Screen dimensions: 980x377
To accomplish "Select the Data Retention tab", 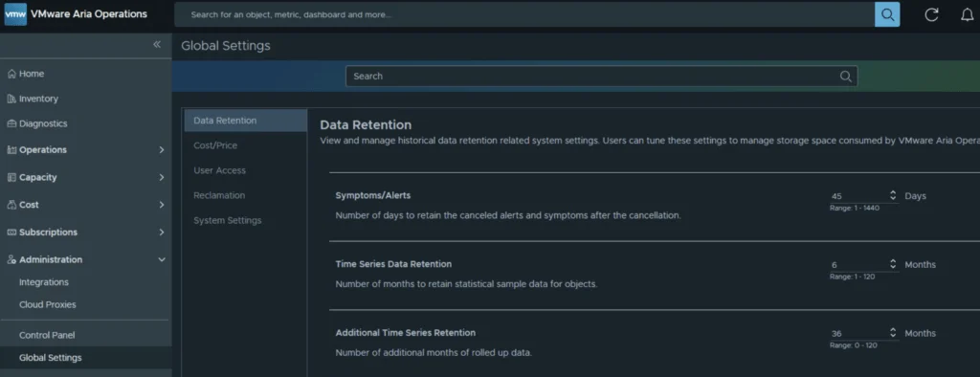I will pos(246,121).
